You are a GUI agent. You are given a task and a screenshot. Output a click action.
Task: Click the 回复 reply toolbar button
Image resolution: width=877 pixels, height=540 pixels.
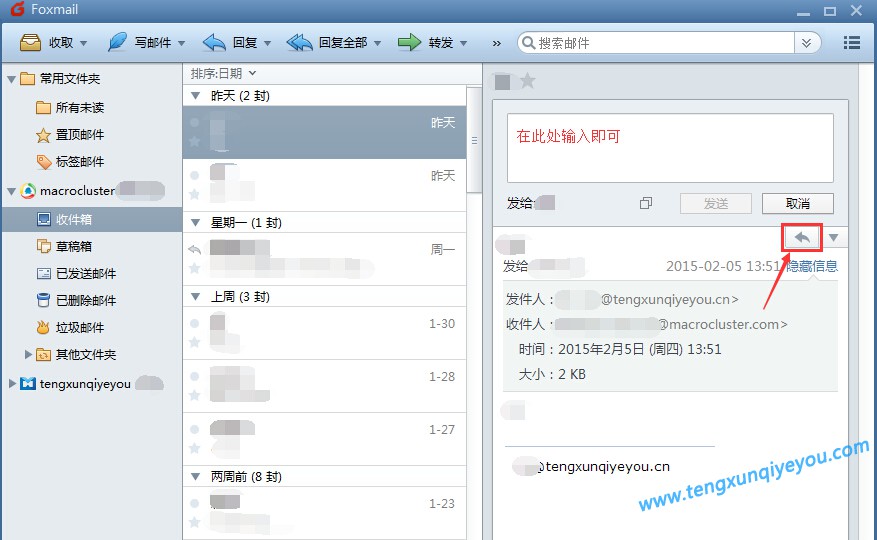click(230, 43)
